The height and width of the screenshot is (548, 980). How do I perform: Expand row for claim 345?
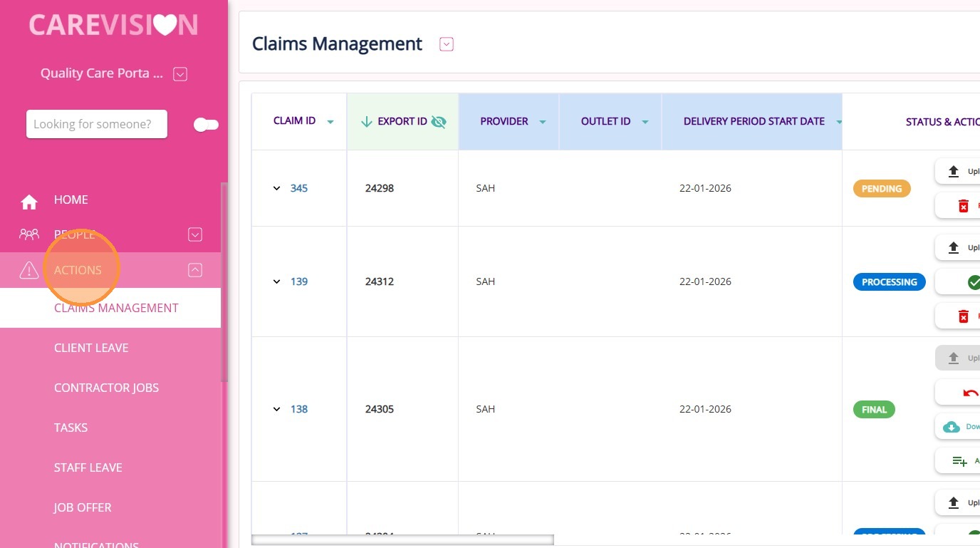(x=277, y=188)
